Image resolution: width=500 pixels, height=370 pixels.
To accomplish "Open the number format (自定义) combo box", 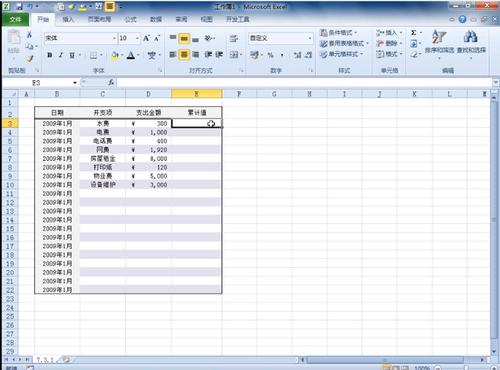I will tap(280, 38).
